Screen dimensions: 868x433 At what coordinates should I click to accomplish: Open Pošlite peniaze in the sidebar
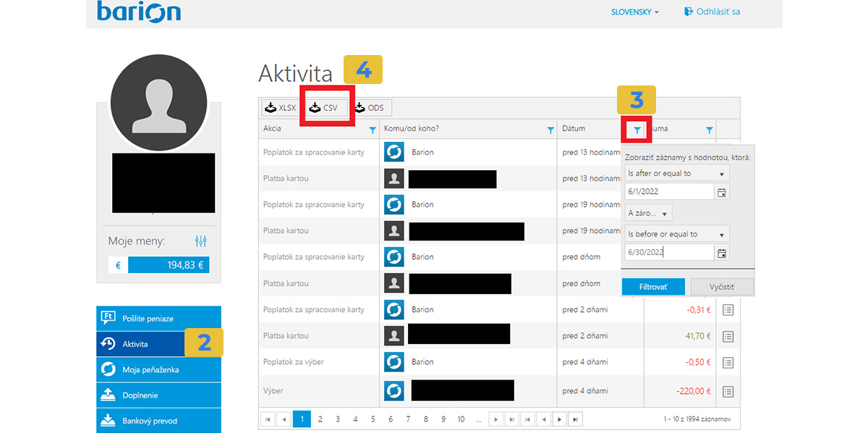[x=158, y=319]
